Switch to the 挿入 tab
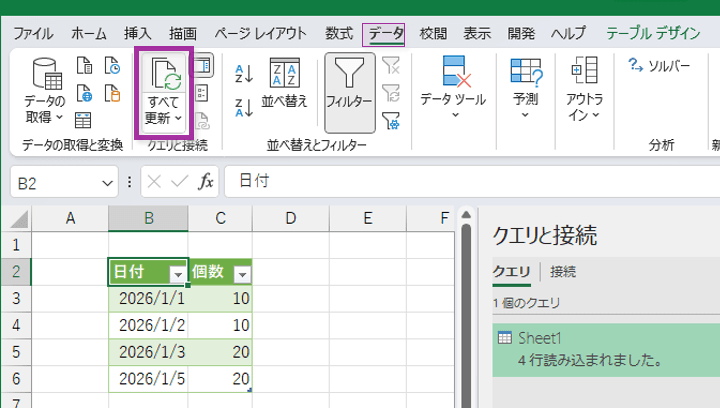The width and height of the screenshot is (720, 408). [137, 34]
